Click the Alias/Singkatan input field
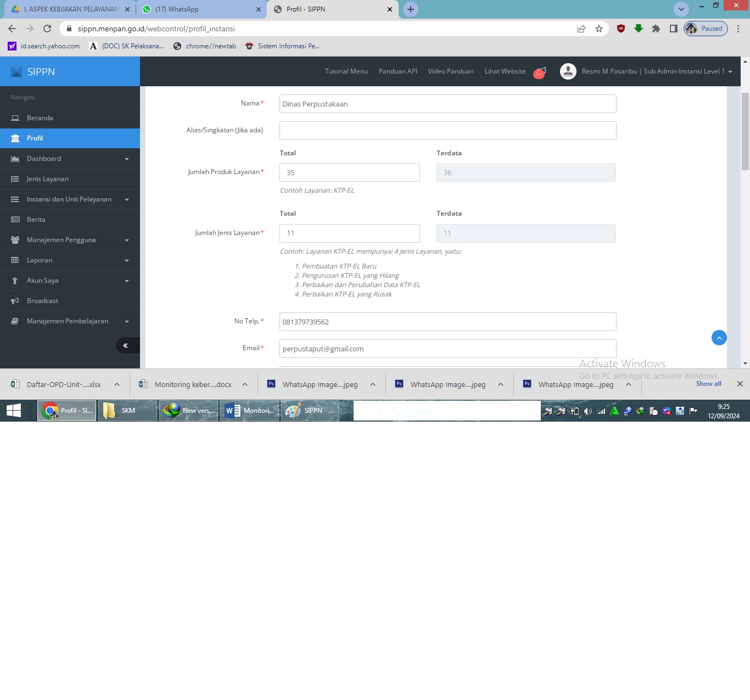 tap(447, 131)
